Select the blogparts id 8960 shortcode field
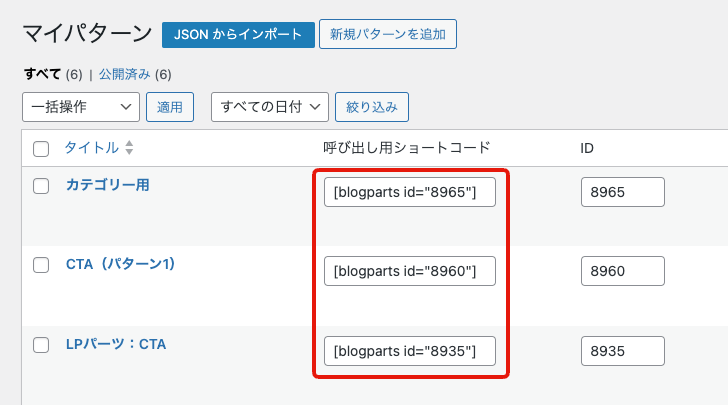 [x=410, y=271]
